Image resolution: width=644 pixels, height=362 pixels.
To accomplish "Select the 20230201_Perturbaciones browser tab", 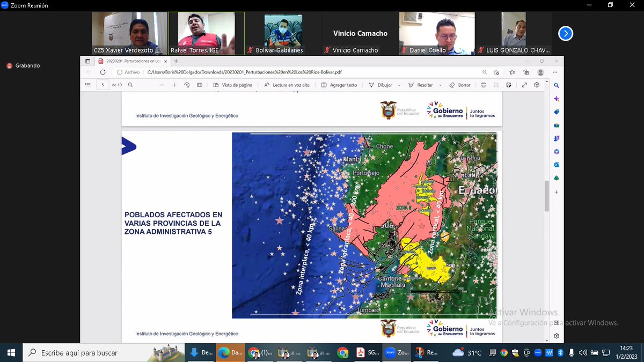I will pyautogui.click(x=133, y=61).
